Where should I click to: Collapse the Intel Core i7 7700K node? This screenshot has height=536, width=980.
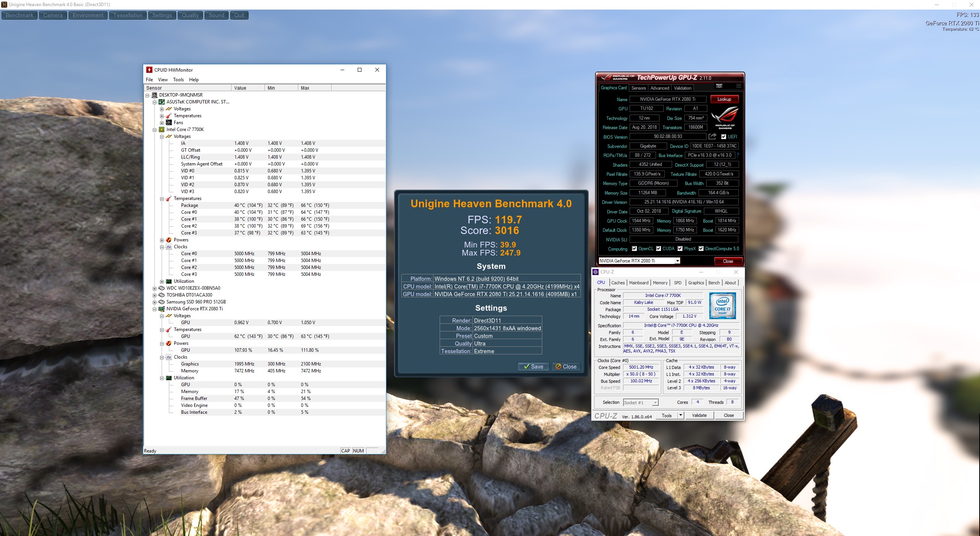pos(154,129)
